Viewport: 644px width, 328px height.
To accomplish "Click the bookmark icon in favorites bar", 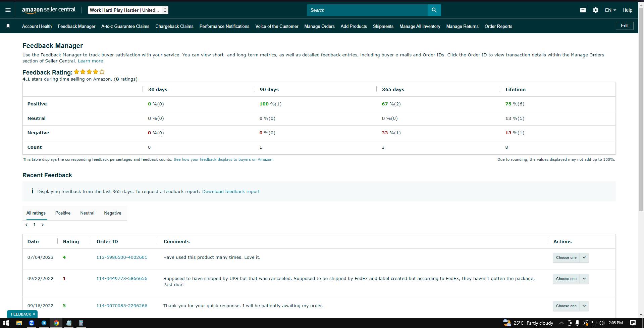I will pyautogui.click(x=8, y=26).
